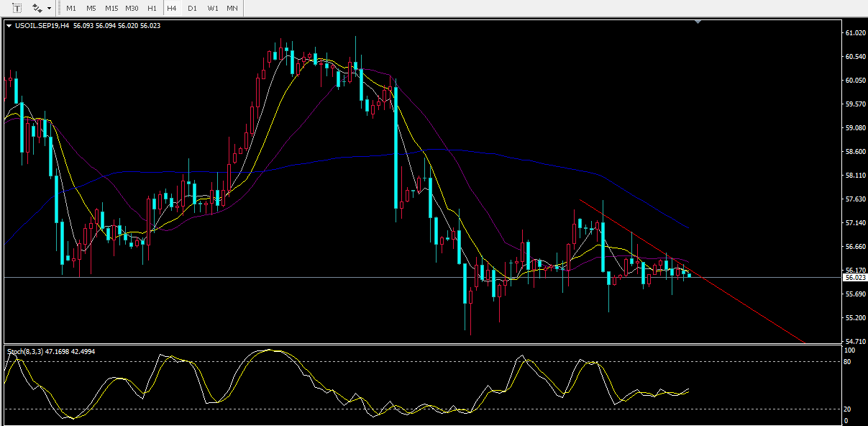Click the active H4 timeframe button
This screenshot has width=868, height=426.
click(171, 8)
